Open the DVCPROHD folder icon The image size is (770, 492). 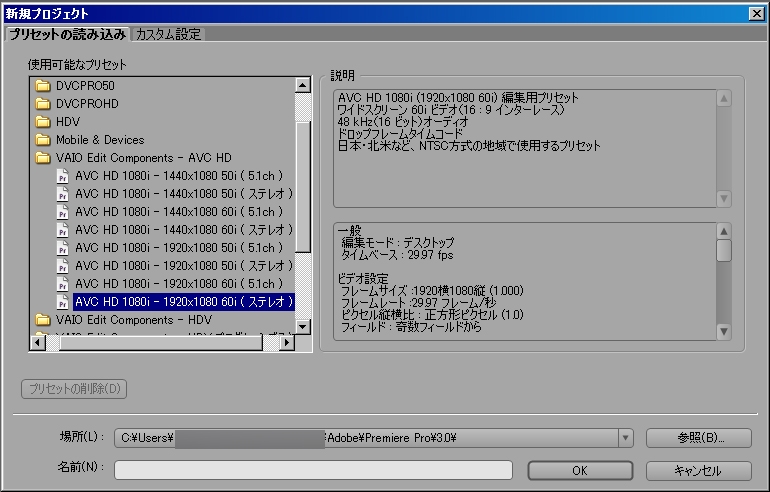pyautogui.click(x=43, y=104)
